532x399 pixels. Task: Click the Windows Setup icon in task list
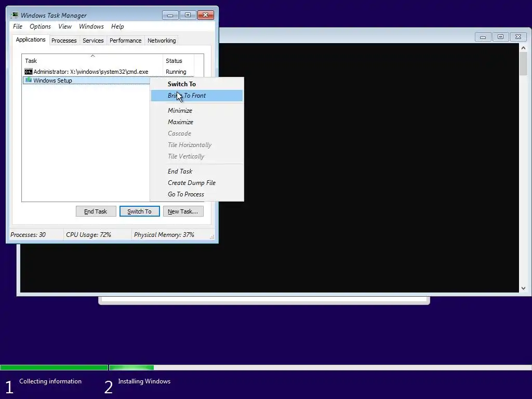click(x=29, y=80)
